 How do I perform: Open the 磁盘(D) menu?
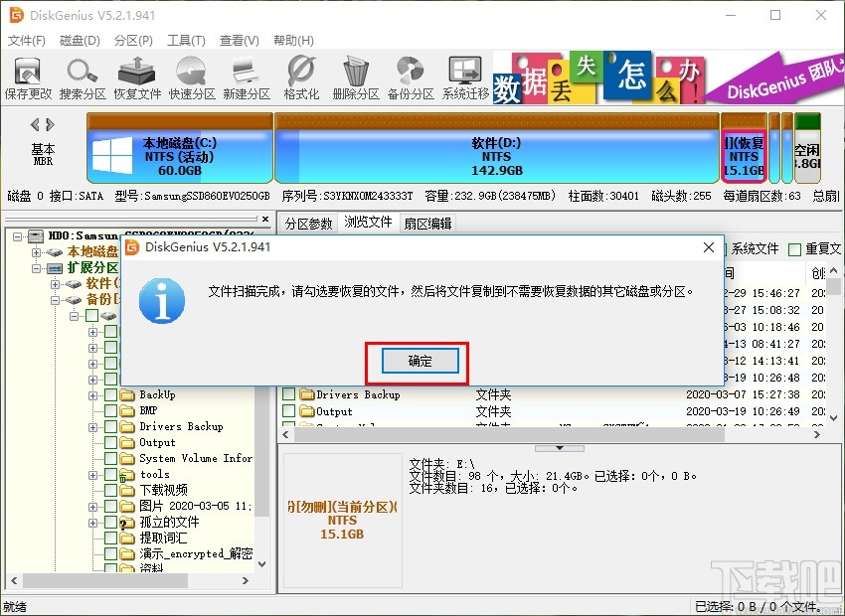coord(80,41)
